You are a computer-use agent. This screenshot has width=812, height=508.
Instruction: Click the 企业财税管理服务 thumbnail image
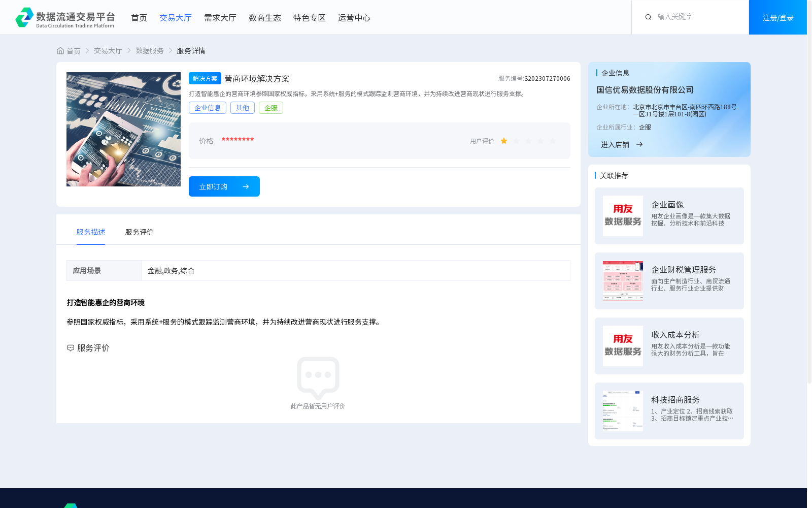(623, 281)
